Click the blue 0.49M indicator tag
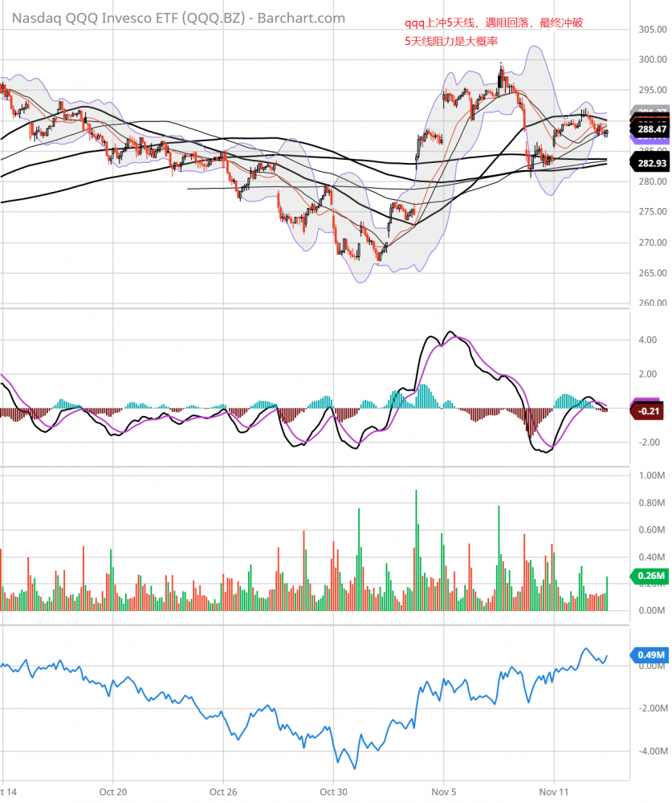672x803 pixels. pos(650,654)
